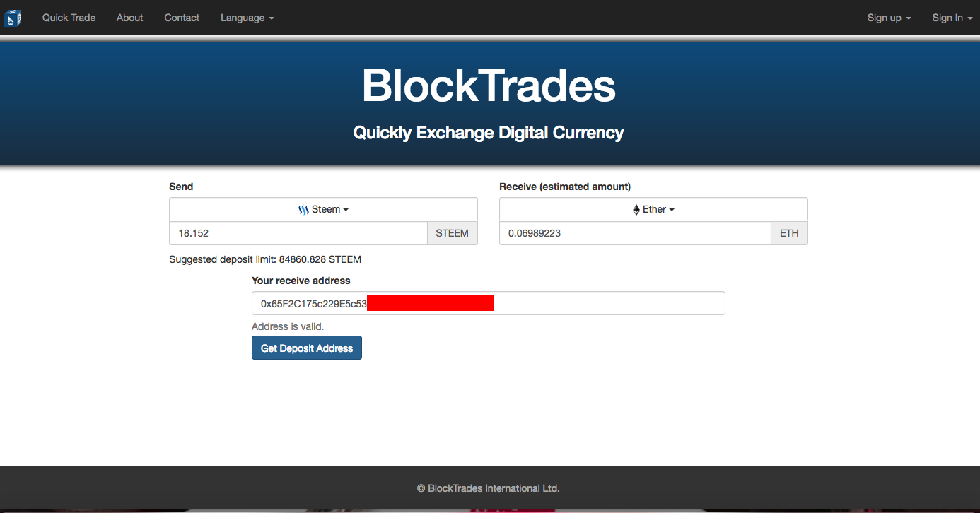Edit the receive amount field 0.06989223
The width and height of the screenshot is (980, 513).
[x=635, y=233]
